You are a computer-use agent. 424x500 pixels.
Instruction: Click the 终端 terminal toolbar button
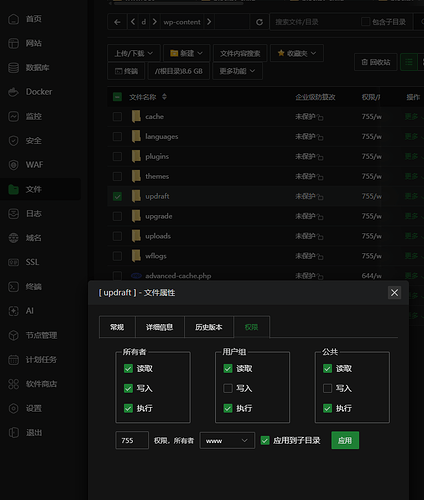[126, 71]
